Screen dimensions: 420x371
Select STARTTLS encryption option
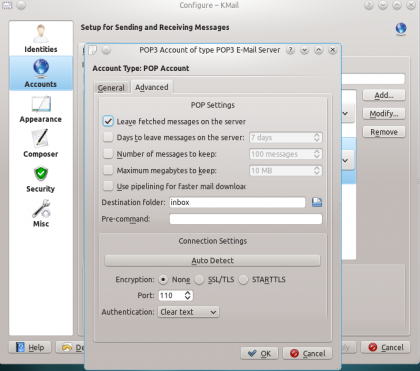(243, 280)
